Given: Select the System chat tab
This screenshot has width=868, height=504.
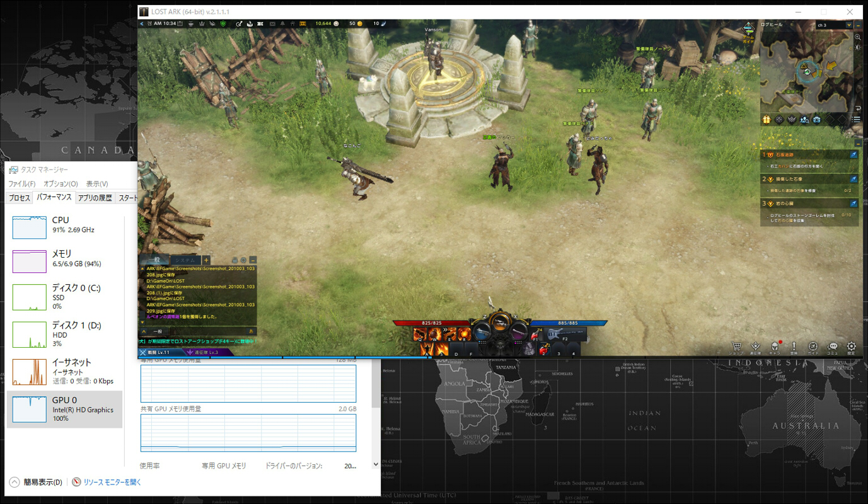Looking at the screenshot, I should click(x=185, y=260).
